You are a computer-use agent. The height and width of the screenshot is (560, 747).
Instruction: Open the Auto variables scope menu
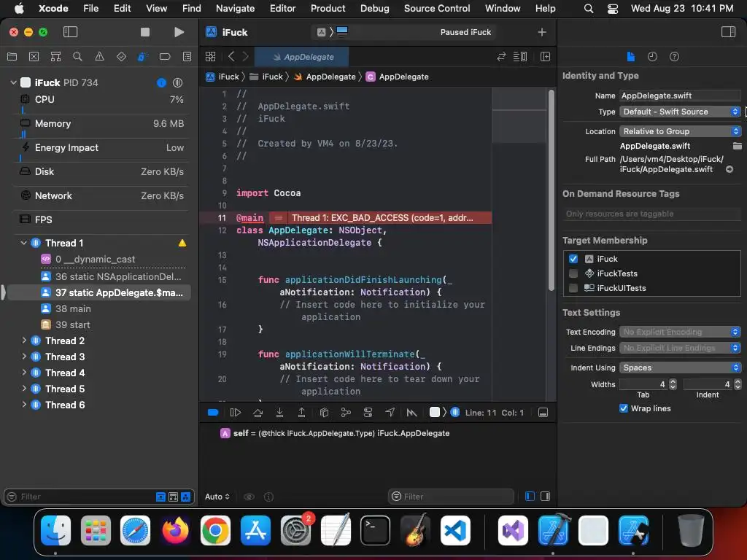pyautogui.click(x=217, y=497)
